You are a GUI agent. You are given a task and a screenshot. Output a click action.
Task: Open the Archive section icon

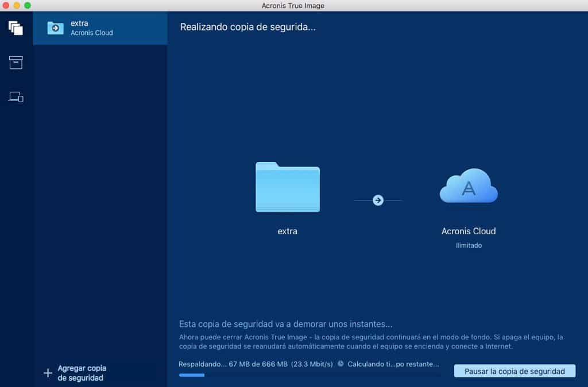[16, 63]
